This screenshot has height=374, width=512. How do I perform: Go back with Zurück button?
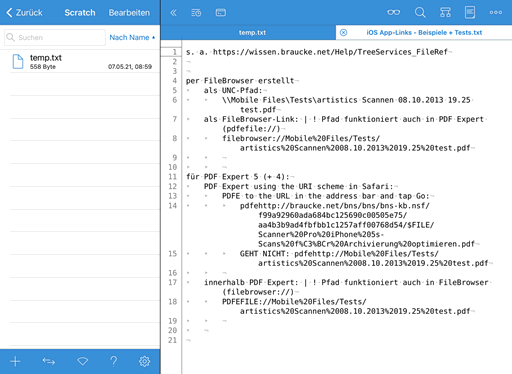[x=24, y=13]
